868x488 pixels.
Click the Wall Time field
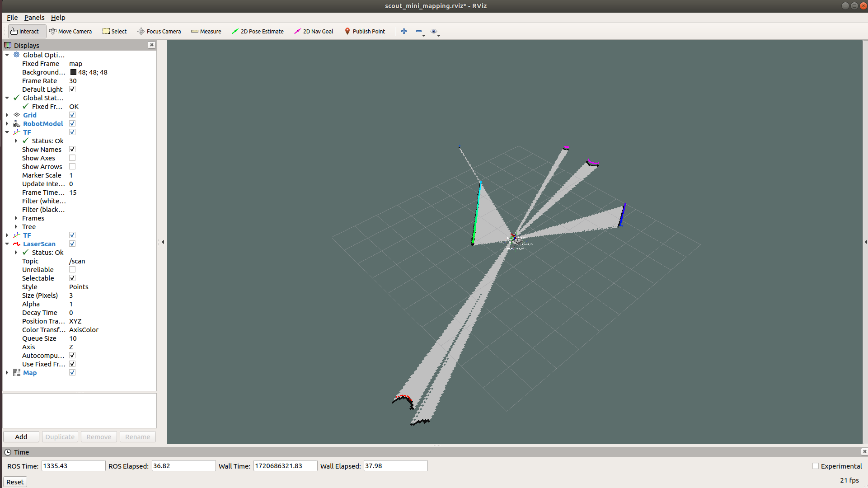tap(285, 466)
